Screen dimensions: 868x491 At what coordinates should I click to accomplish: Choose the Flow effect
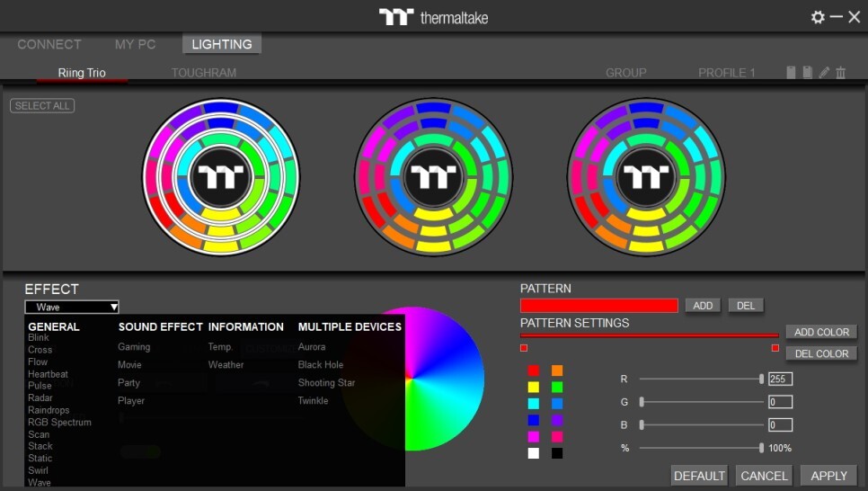tap(38, 362)
